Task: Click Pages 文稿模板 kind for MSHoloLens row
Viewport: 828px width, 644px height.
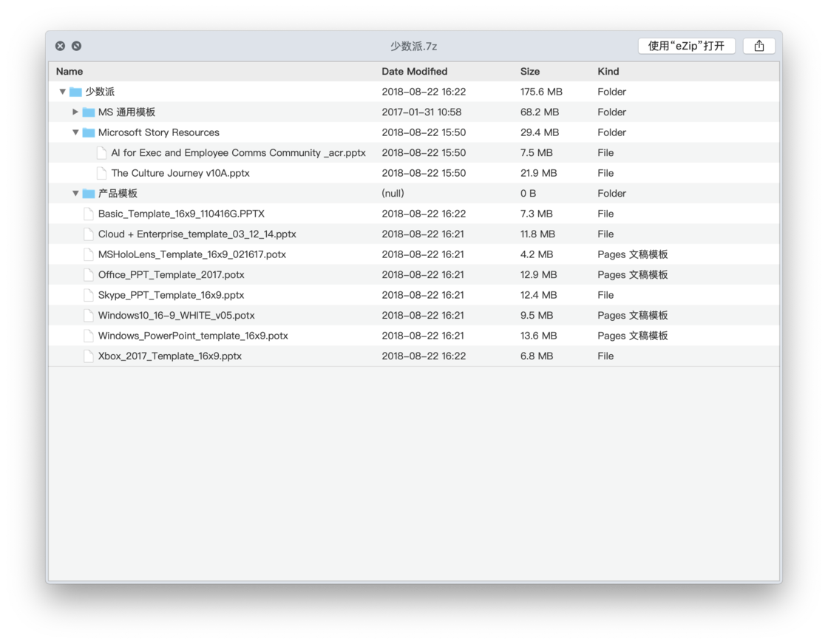Action: tap(633, 254)
